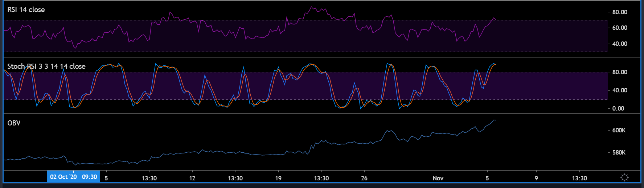Click the 60.00 value on RSI scale
The image size is (644, 188).
coord(620,28)
